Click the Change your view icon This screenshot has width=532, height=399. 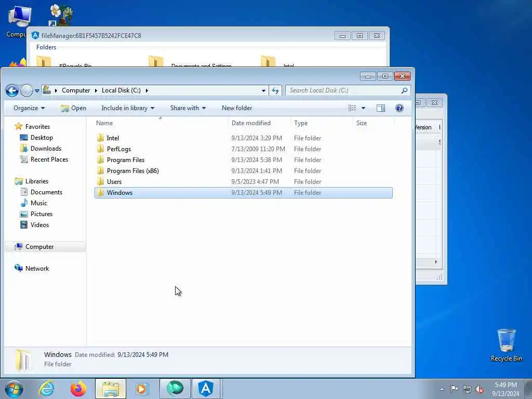pos(352,108)
